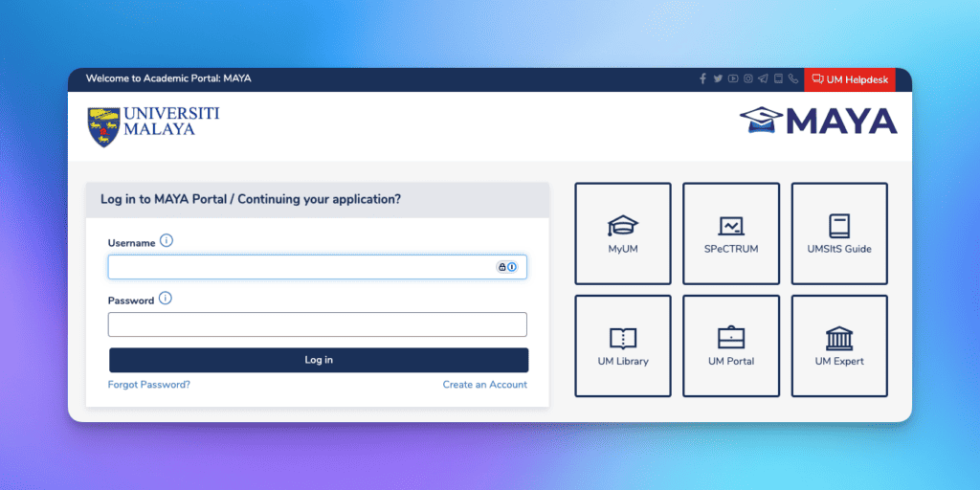Click the Username label text

click(x=131, y=243)
